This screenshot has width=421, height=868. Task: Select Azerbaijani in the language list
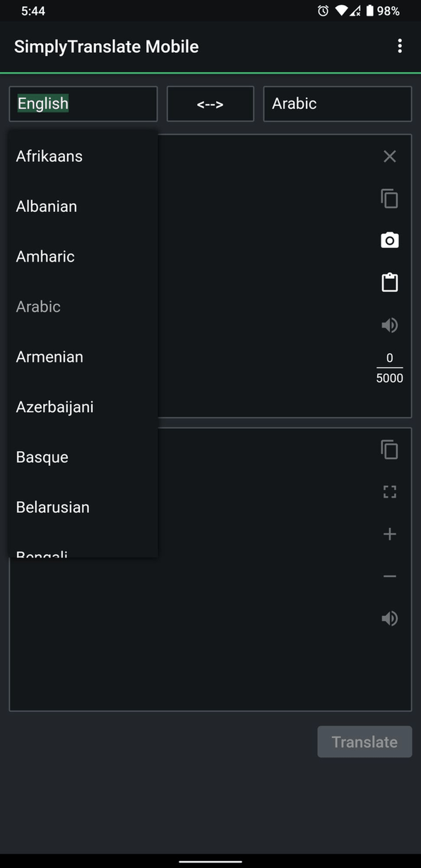pos(54,406)
